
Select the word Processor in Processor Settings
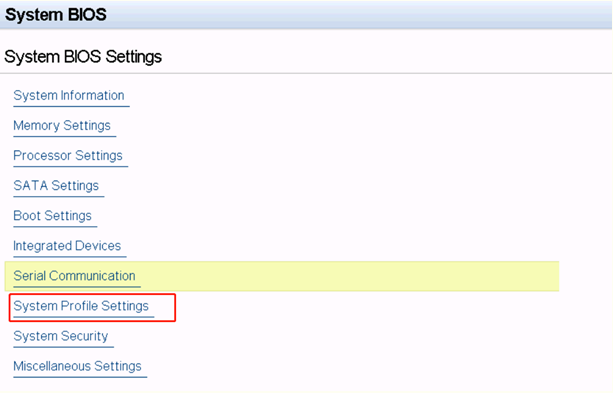(42, 156)
